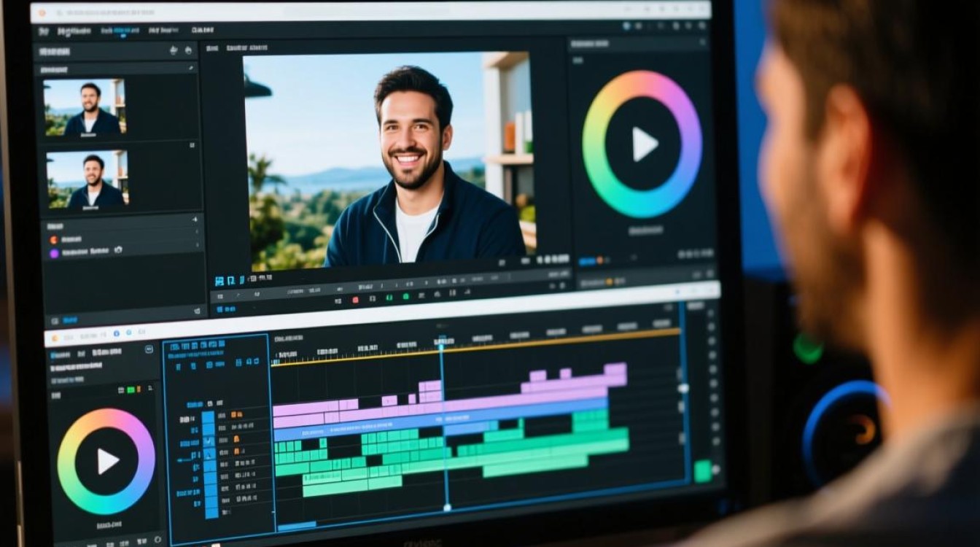Screen dimensions: 980x547
Task: Click the green indicator above the lower-left color wheel
Action: pos(132,389)
